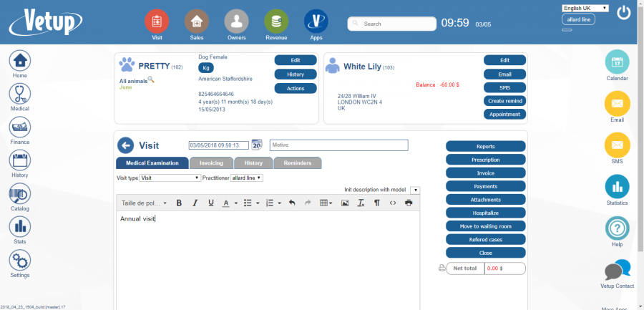Toggle italic formatting in editor

pos(195,203)
